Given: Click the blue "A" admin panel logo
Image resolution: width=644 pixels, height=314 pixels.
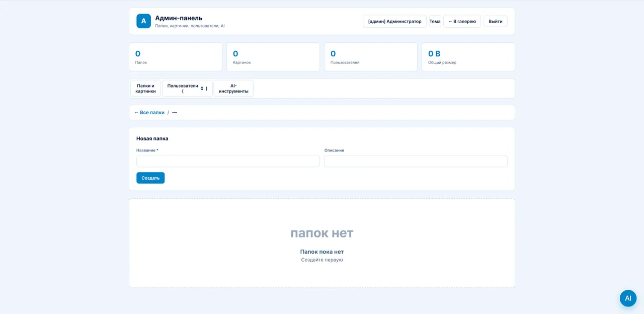Looking at the screenshot, I should [x=143, y=21].
